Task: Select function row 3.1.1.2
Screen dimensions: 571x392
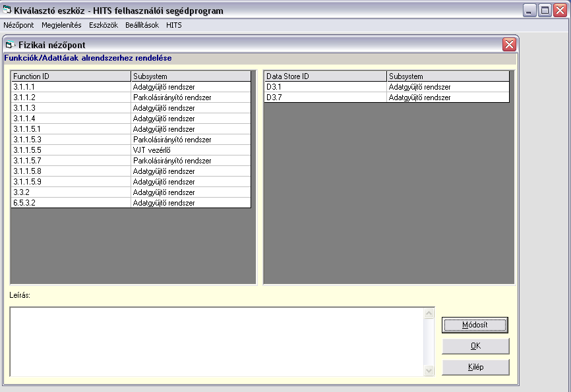Action: 131,98
